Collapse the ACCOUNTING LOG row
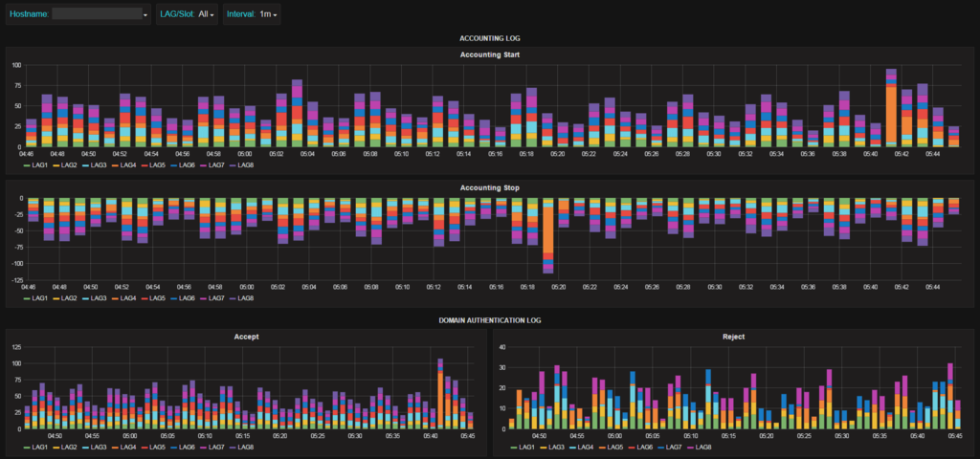980x459 pixels. pos(489,38)
